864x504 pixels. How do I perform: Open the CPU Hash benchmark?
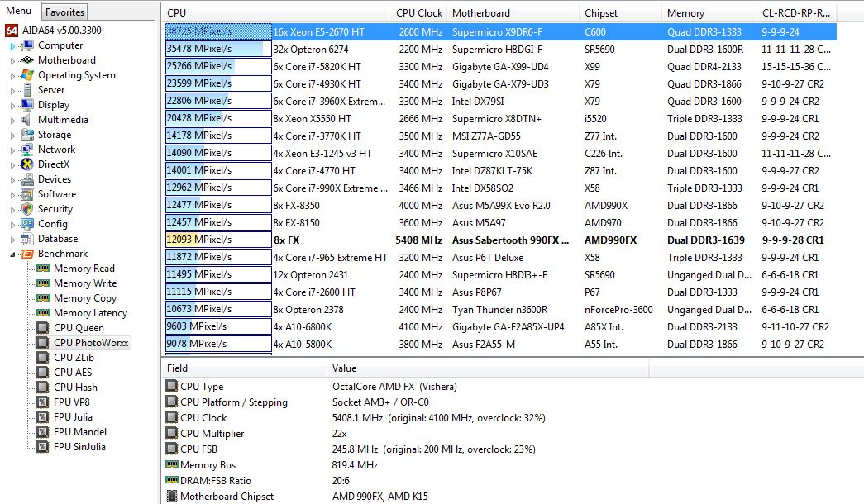pos(75,388)
